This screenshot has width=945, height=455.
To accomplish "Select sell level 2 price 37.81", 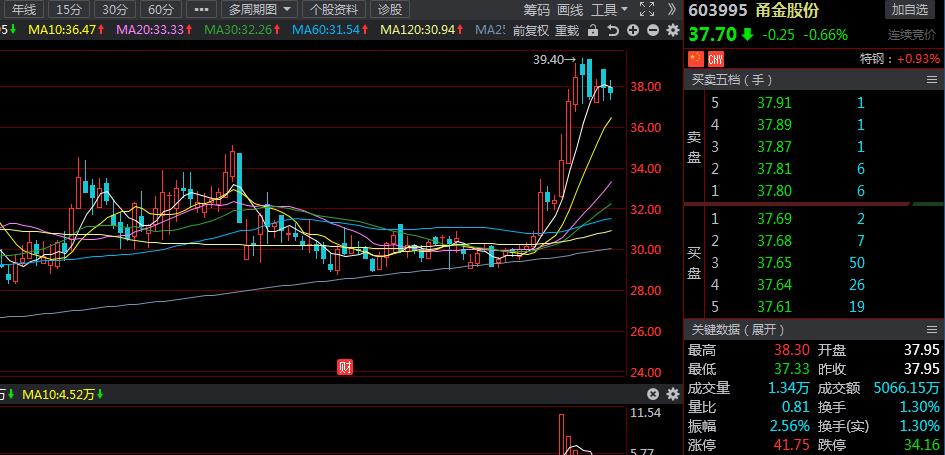I will tap(774, 169).
